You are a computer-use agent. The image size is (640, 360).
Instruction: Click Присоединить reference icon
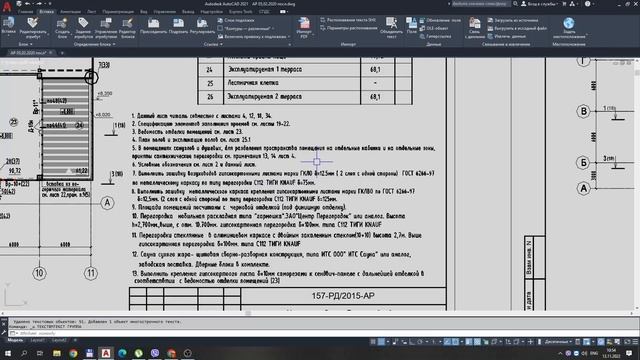click(x=153, y=23)
